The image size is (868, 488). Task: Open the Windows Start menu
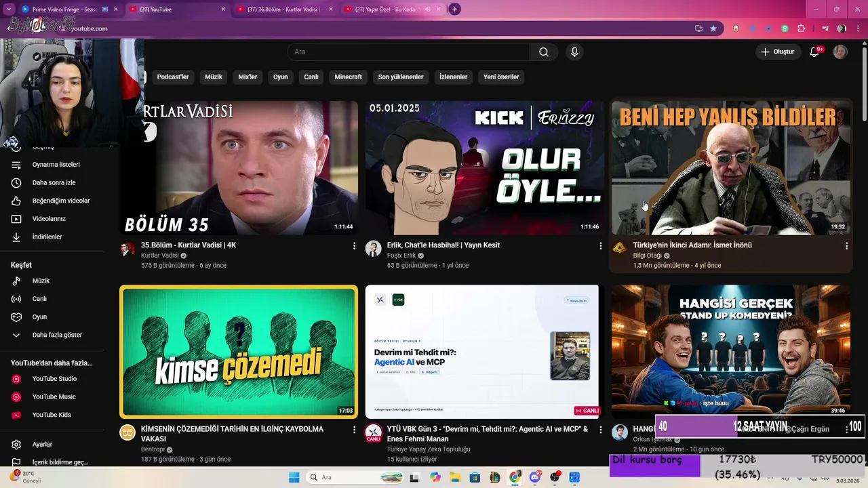click(x=294, y=477)
